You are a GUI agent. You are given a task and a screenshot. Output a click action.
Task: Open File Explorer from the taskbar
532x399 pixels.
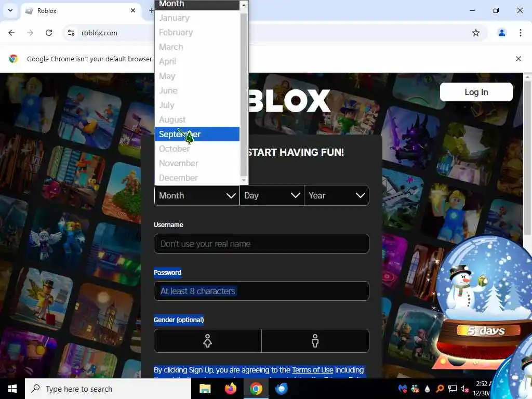tap(205, 389)
